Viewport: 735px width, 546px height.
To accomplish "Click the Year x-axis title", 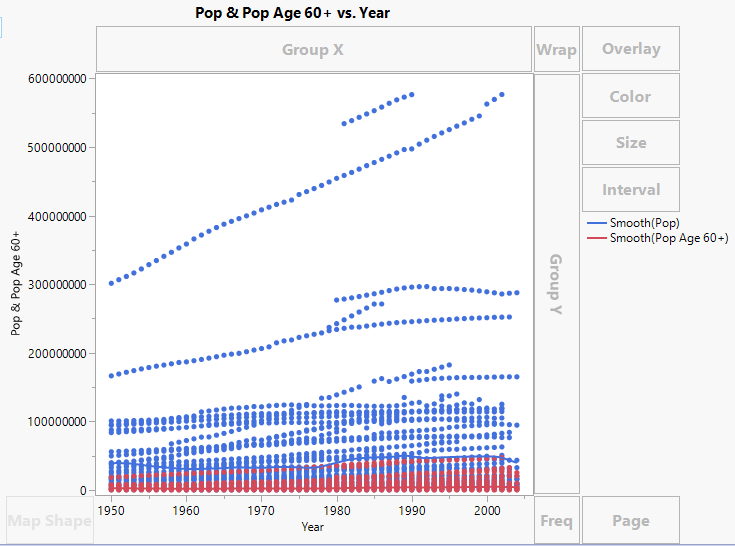I will pos(313,526).
